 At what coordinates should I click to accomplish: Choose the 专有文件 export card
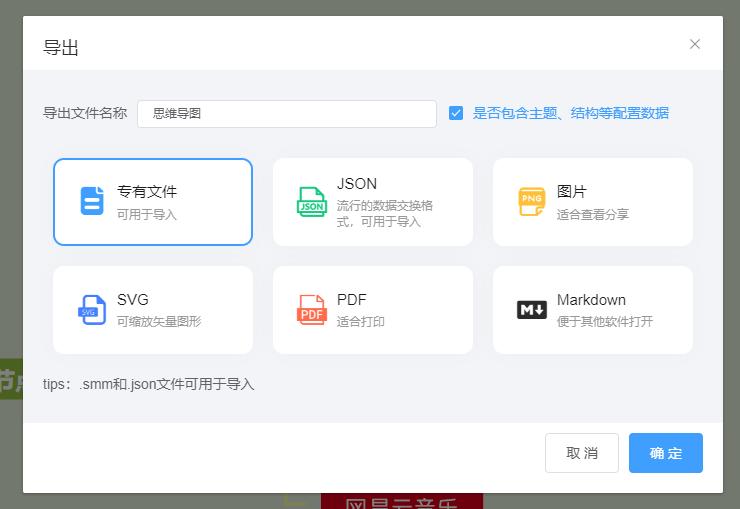153,202
